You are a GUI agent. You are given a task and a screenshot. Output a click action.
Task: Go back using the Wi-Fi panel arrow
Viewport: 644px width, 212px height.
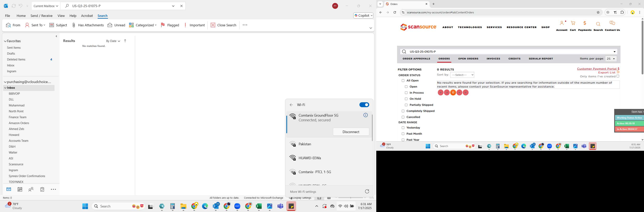(291, 105)
